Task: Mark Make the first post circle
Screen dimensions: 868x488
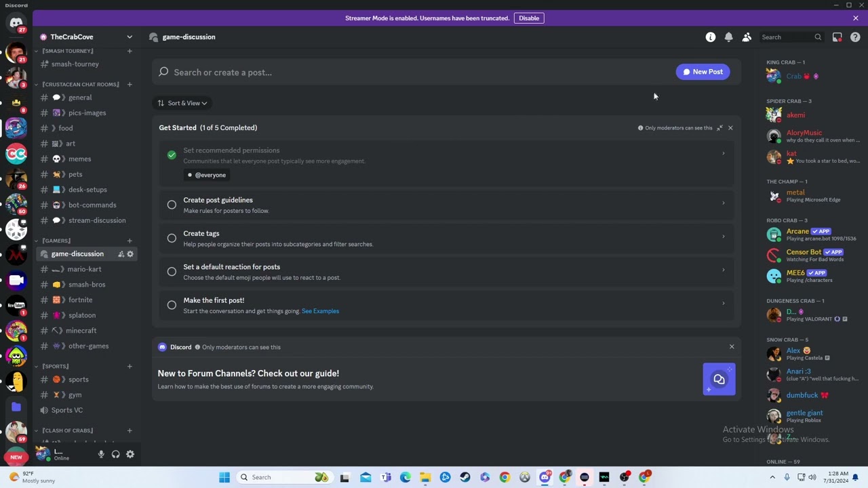Action: [172, 305]
